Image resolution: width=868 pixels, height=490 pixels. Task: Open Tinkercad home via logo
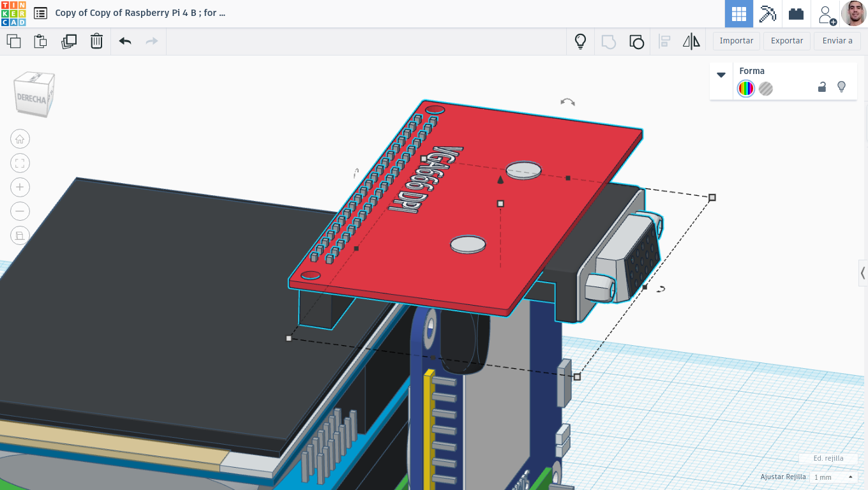13,13
